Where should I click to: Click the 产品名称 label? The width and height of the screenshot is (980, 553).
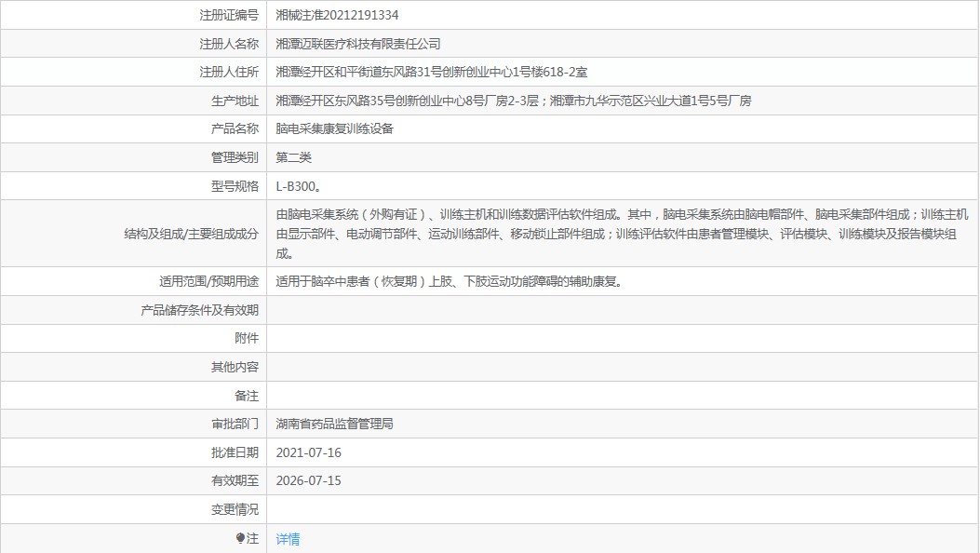tap(235, 128)
